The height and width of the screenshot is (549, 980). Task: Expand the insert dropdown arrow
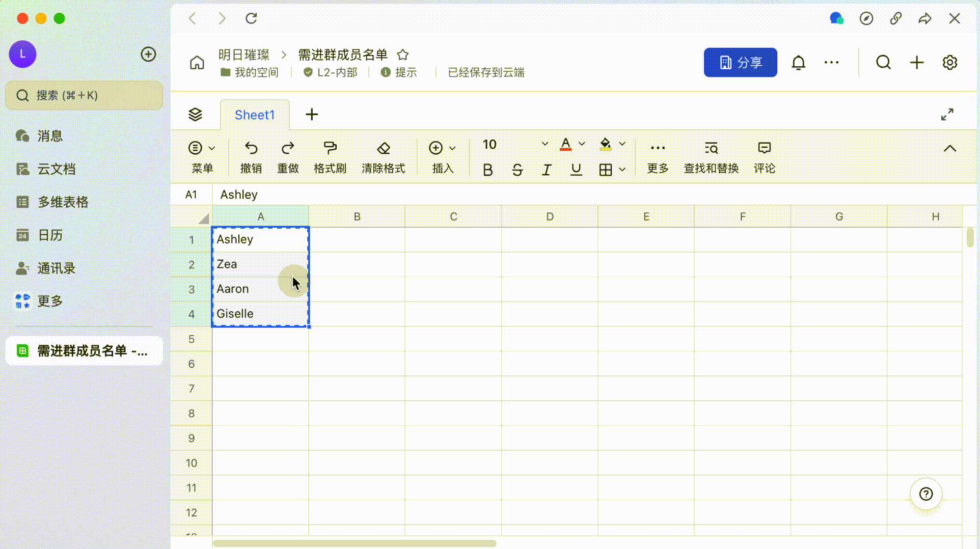pyautogui.click(x=452, y=149)
